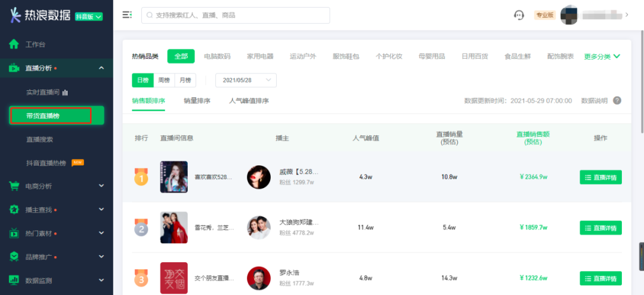Switch to the 销量排序 tab
The height and width of the screenshot is (295, 644).
point(197,101)
